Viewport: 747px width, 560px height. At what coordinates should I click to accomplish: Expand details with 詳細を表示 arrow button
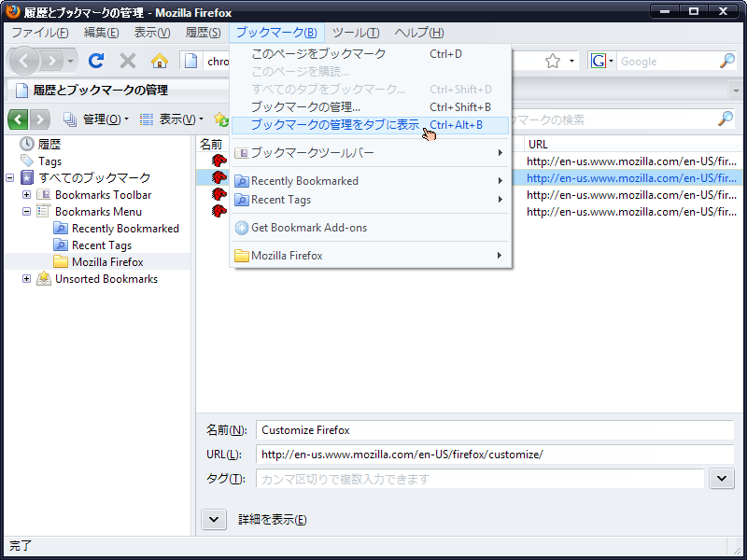point(214,519)
